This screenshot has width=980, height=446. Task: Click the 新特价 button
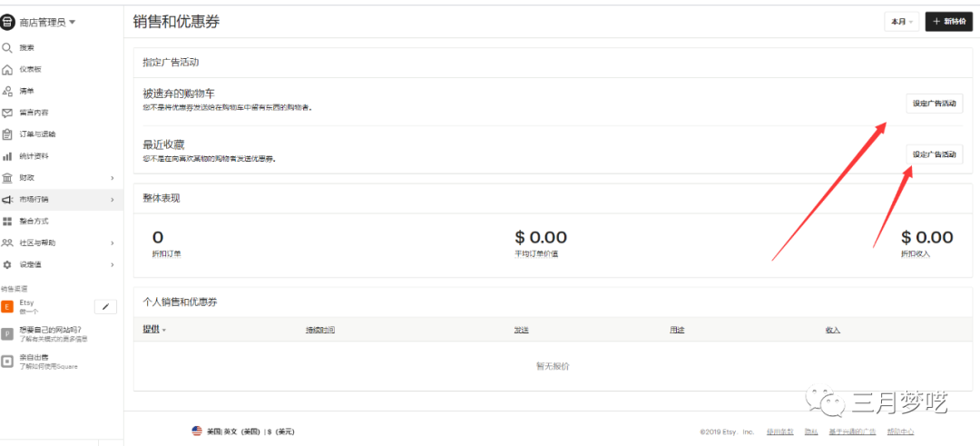tap(947, 22)
